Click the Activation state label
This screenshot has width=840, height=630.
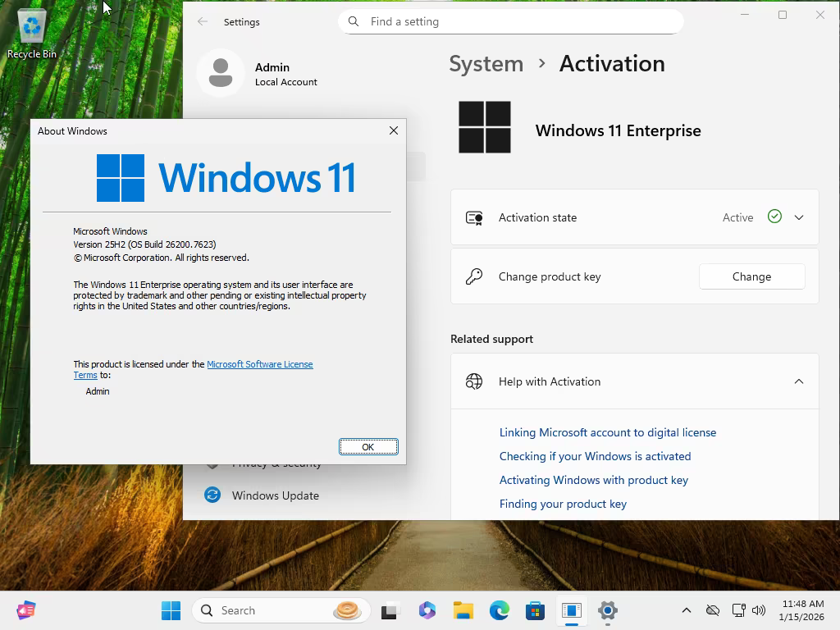[x=538, y=217]
